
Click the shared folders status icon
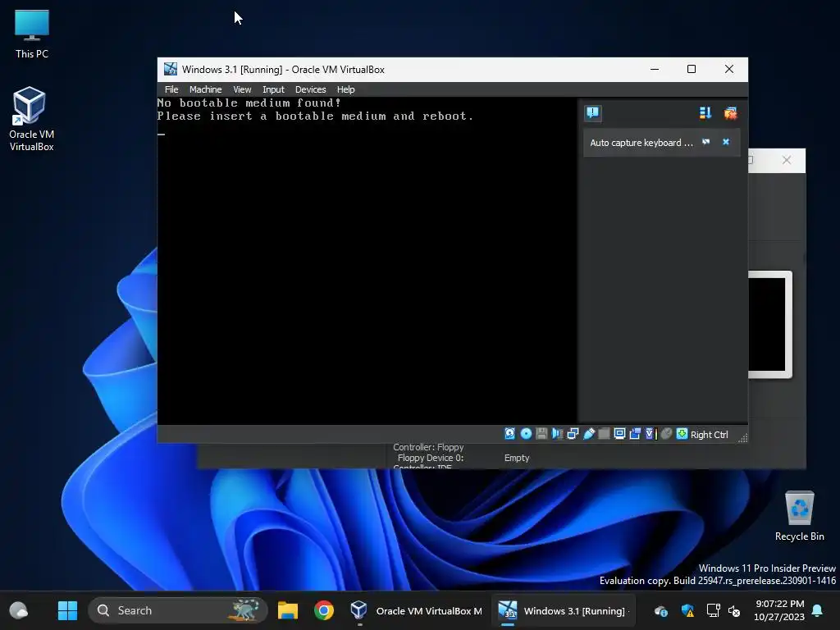click(x=604, y=434)
